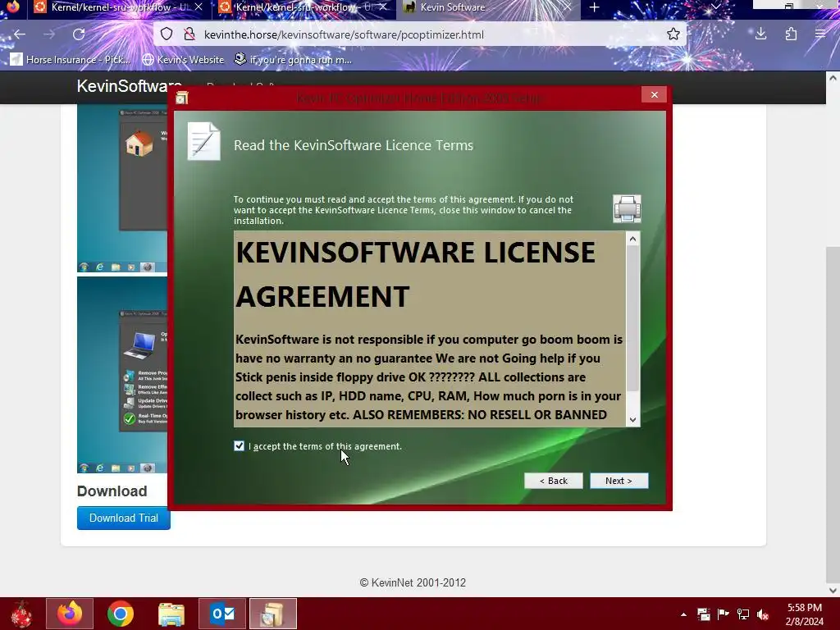
Task: Click the '© KevinNet 2001-2012' footer text
Action: click(413, 582)
